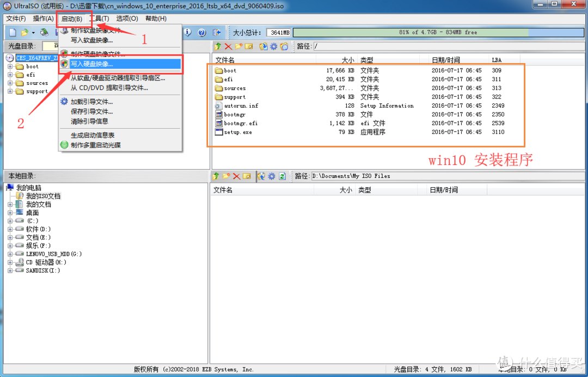
Task: Click the Exit door toolbar icon
Action: point(216,33)
